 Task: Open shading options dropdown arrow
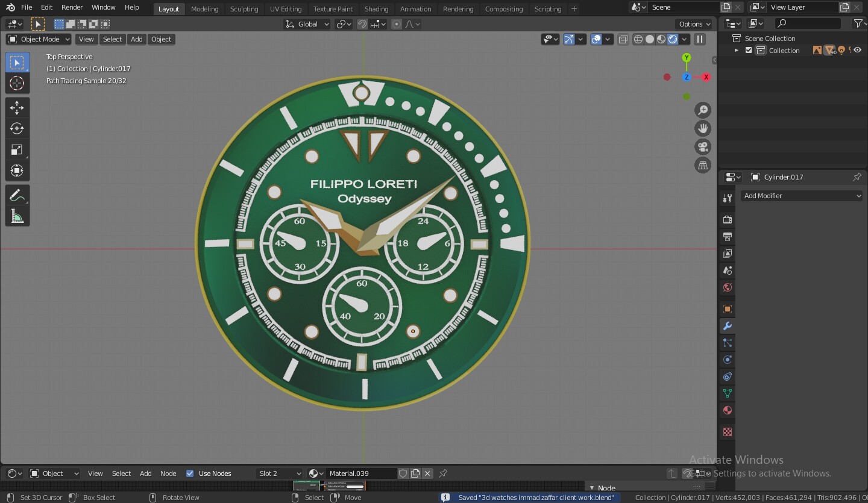685,39
